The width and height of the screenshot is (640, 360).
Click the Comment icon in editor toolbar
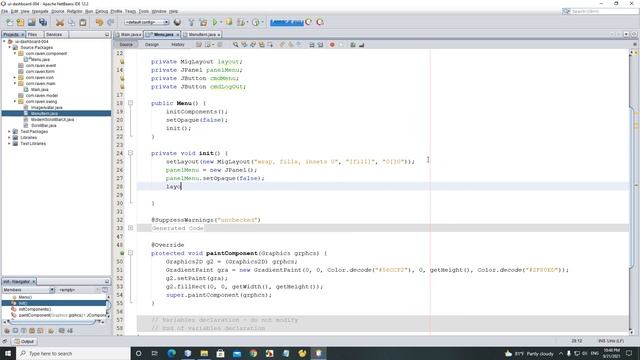353,44
